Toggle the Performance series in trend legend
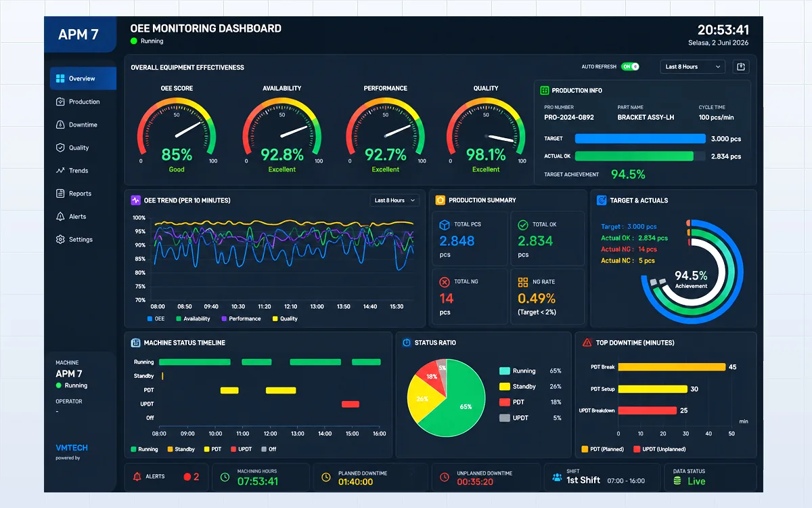Screen dimensions: 812x508 point(241,318)
